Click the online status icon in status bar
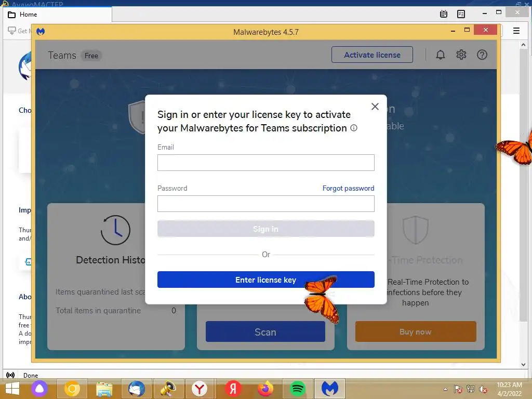 point(10,375)
